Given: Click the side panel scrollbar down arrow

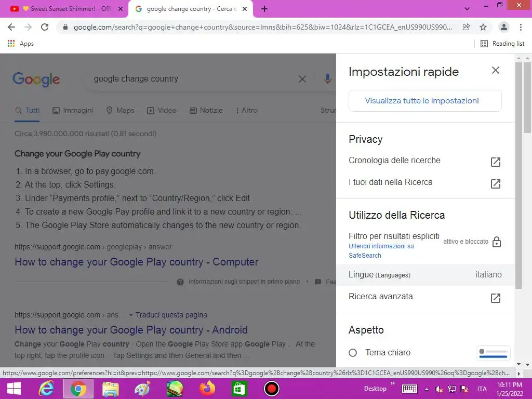Looking at the screenshot, I should click(518, 364).
